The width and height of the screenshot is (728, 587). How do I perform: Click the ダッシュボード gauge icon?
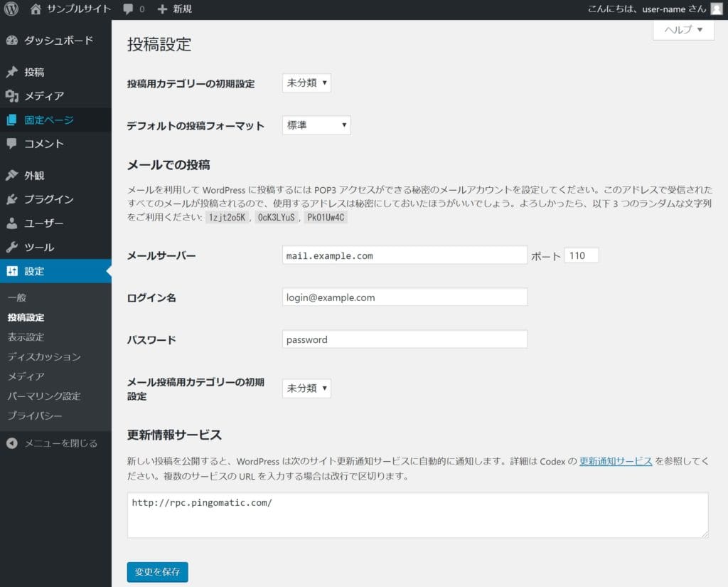coord(12,41)
